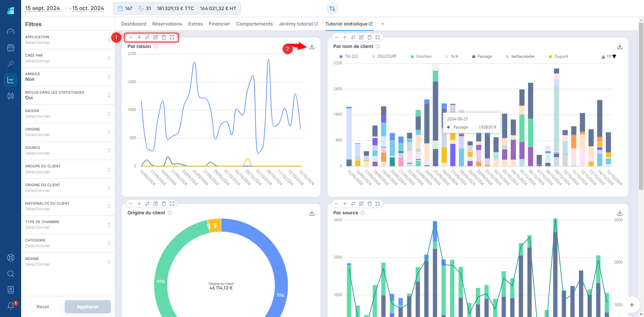Switch to the Financier tab
Viewport: 644px width, 317px height.
tap(219, 24)
